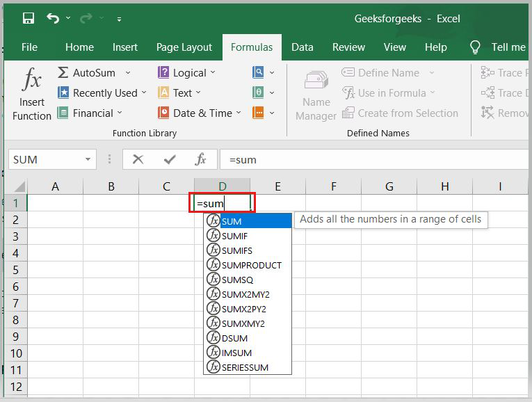Viewport: 532px width, 402px height.
Task: Open the Recently Used functions dropdown
Action: click(102, 93)
